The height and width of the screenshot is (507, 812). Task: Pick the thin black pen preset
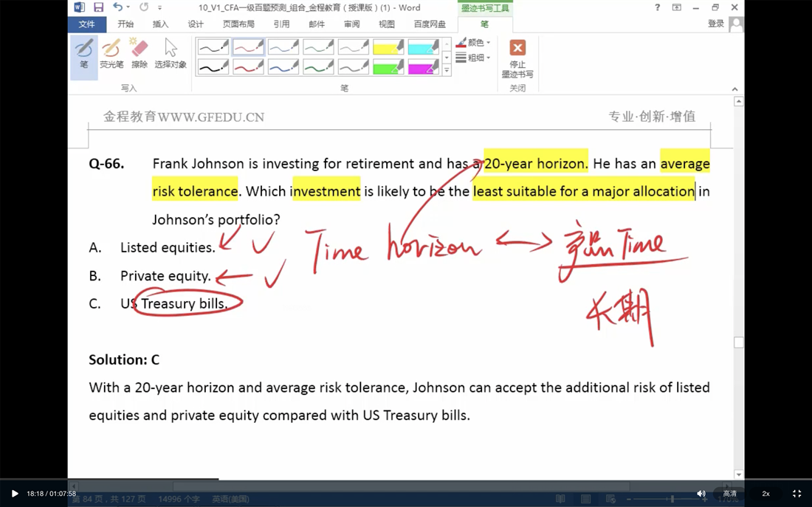click(213, 46)
